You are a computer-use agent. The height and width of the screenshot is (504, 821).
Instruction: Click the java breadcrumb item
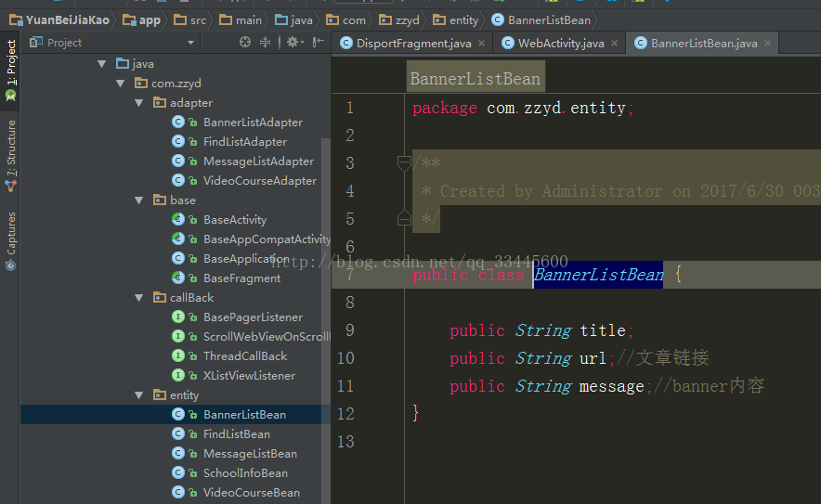[293, 20]
